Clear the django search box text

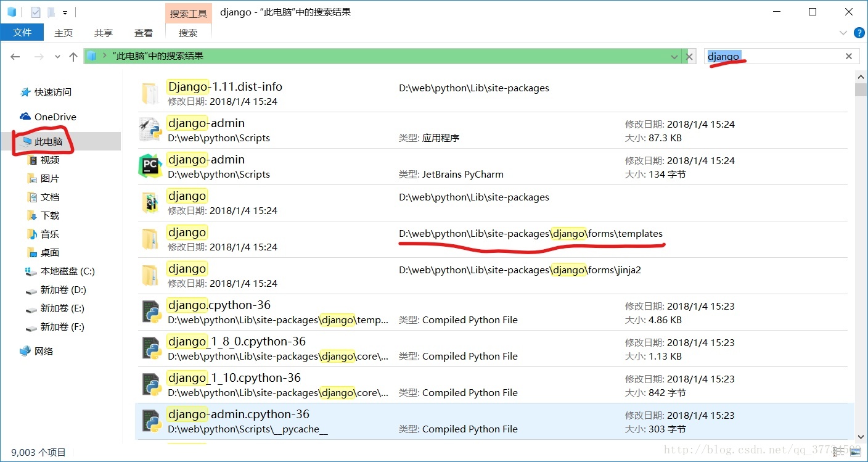[x=849, y=56]
